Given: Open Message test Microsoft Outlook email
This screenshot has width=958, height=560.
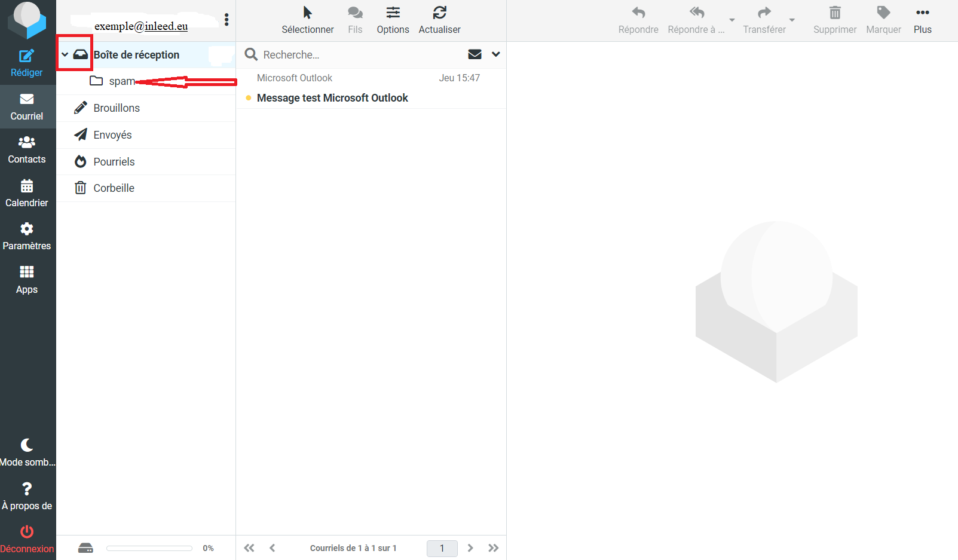Looking at the screenshot, I should click(x=332, y=98).
